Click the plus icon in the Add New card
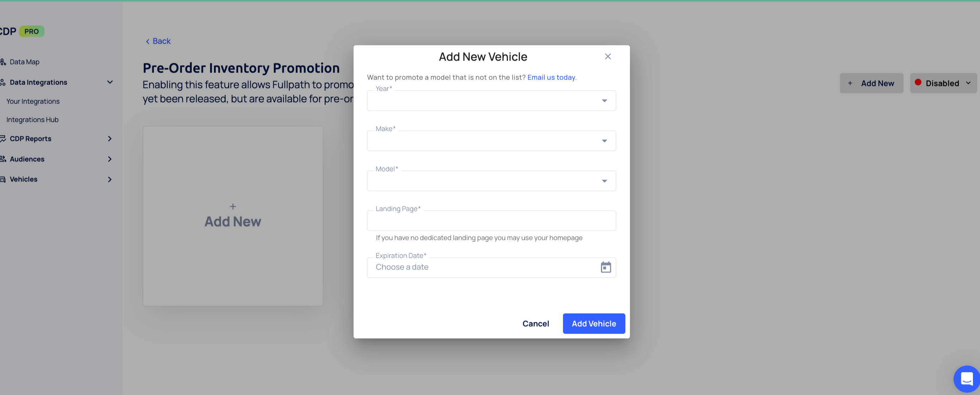980x395 pixels. click(233, 206)
